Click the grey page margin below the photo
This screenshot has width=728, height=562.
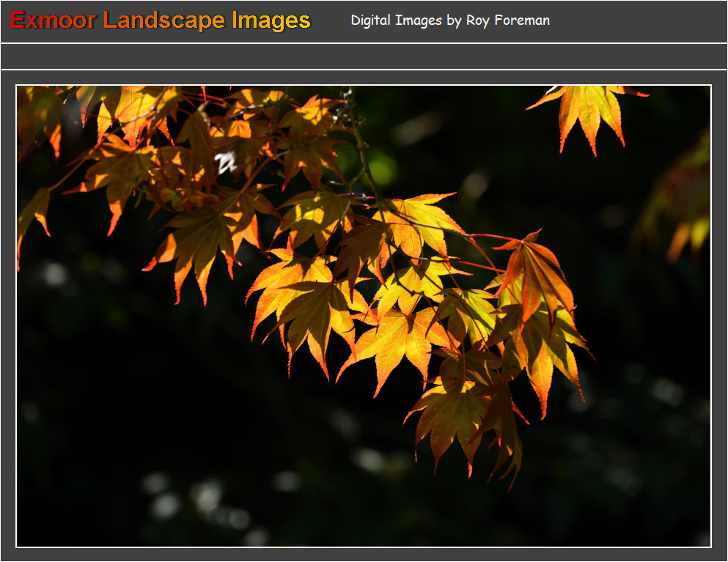point(364,555)
